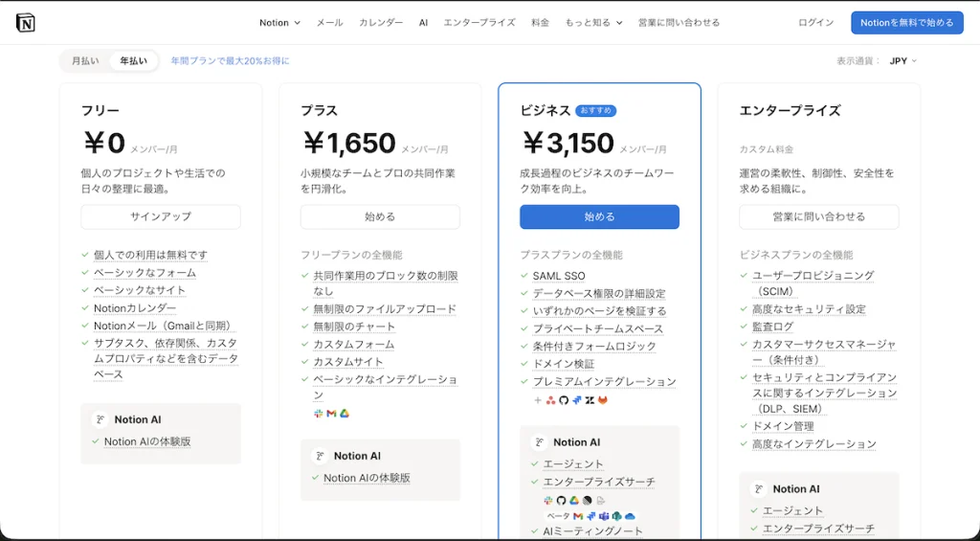
Task: Click the OneDrive cloud icon in the ベータ row
Action: 630,516
